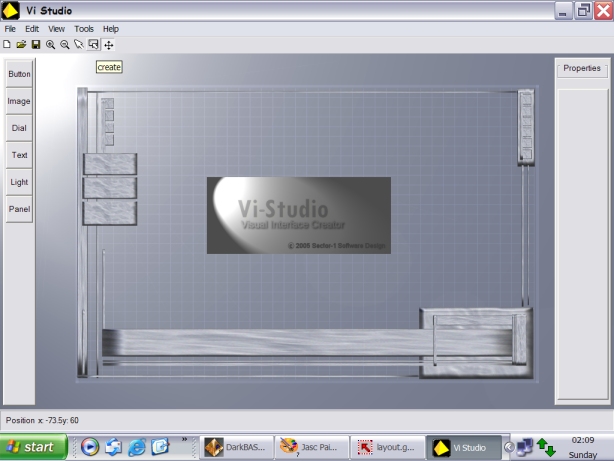Pick the Image control from the palette
The height and width of the screenshot is (461, 614).
[x=19, y=101]
